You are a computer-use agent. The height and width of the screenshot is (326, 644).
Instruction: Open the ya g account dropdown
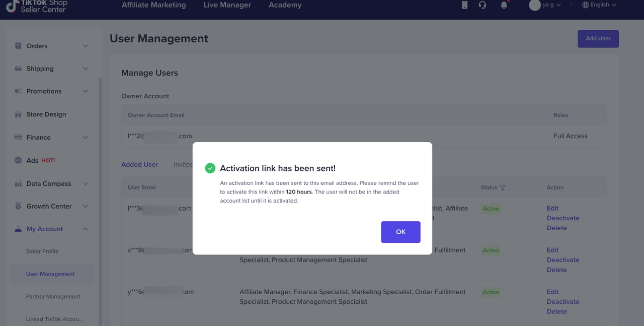tap(545, 5)
